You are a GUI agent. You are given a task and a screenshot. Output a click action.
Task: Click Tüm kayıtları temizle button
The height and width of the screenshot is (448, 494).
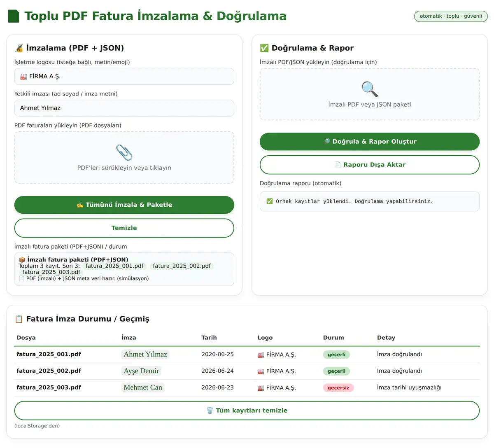247,411
